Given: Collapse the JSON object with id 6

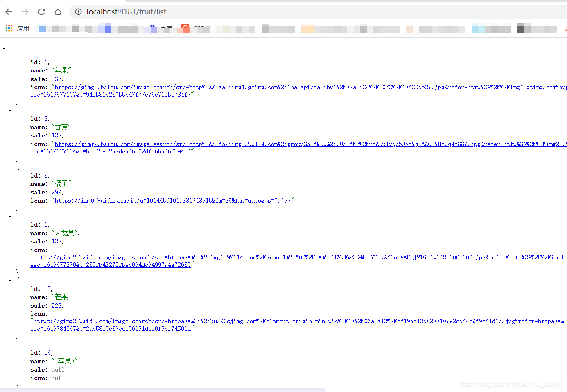Looking at the screenshot, I should click(10, 216).
